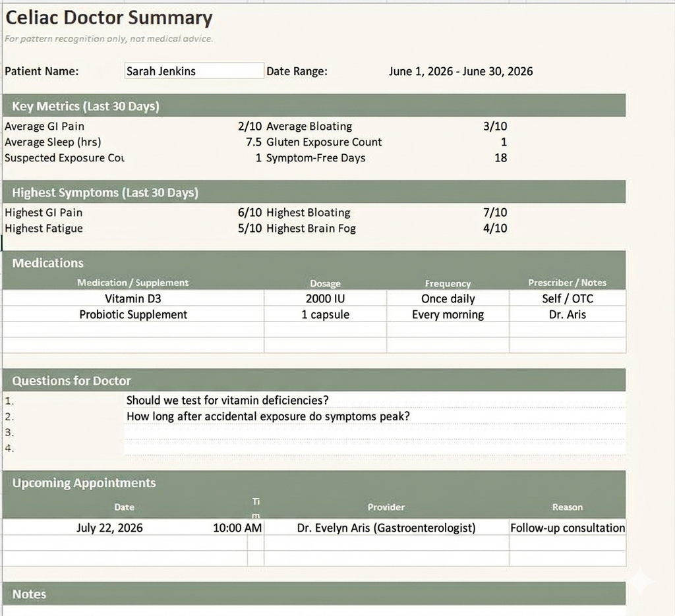This screenshot has height=616, width=675.
Task: Select the appointment date 'July 22, 2026'
Action: pos(109,528)
